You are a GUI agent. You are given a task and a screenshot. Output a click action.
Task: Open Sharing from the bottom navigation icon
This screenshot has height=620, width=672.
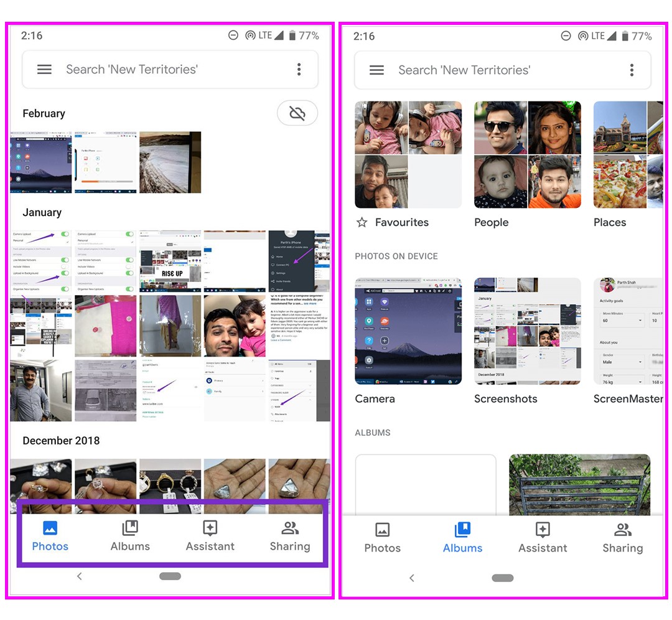pyautogui.click(x=289, y=528)
